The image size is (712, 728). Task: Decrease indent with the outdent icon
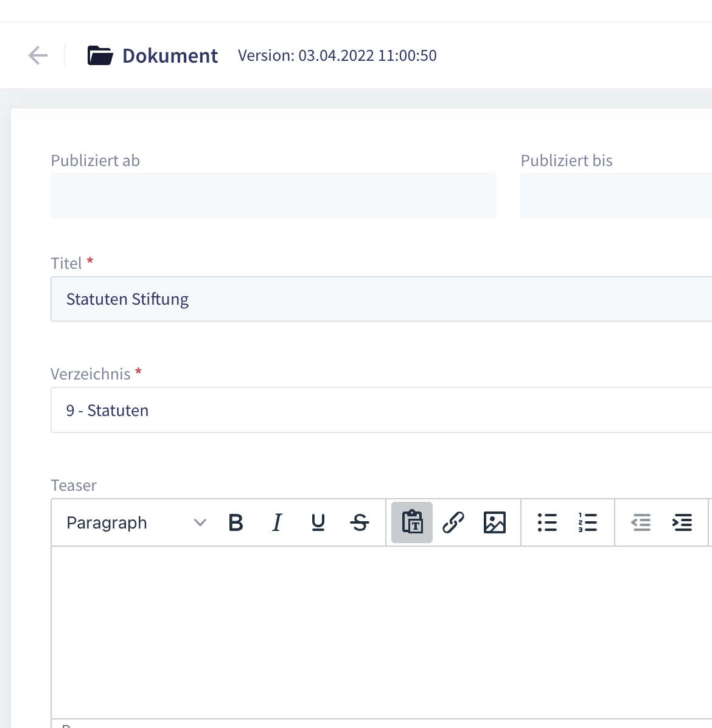(641, 522)
